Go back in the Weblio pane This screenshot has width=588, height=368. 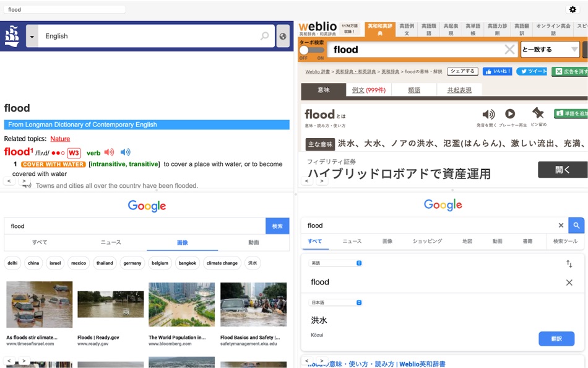click(307, 181)
